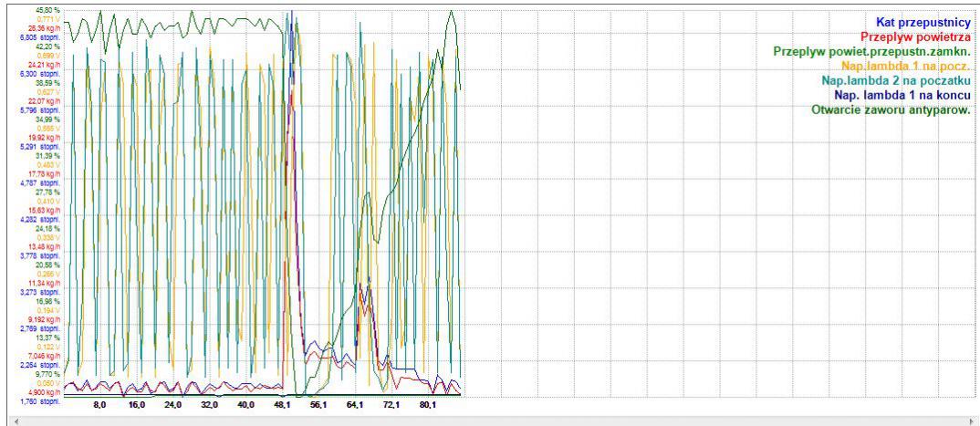Click x-axis tick label '48,1'

pyautogui.click(x=282, y=405)
